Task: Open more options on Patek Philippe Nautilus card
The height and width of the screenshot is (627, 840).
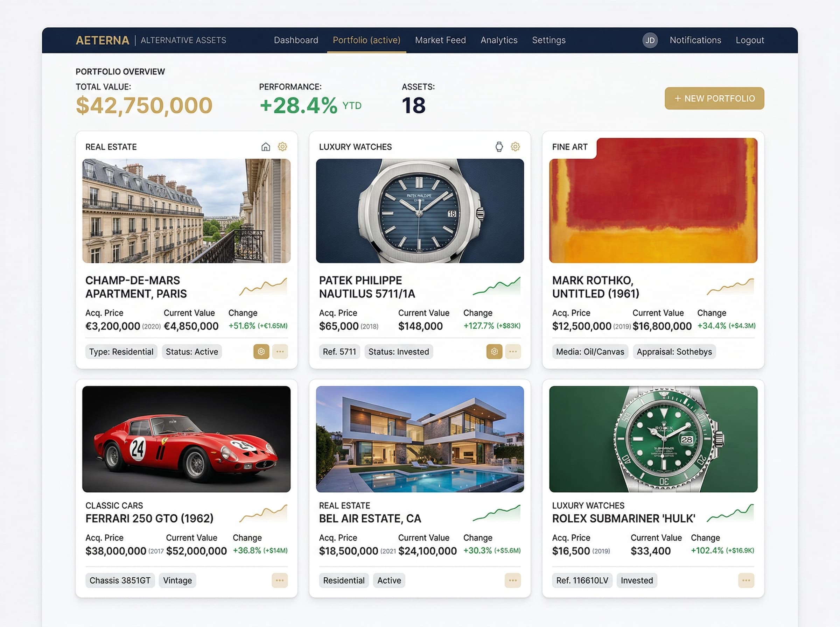Action: 513,351
